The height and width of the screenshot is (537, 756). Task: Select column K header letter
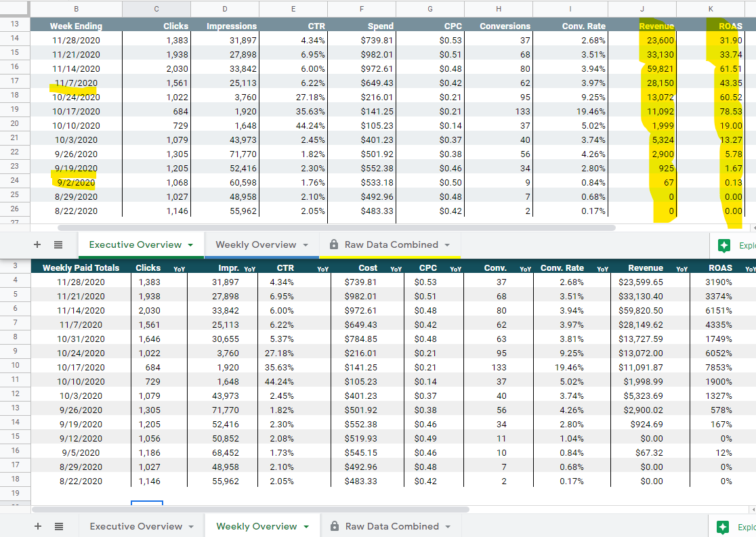[711, 9]
